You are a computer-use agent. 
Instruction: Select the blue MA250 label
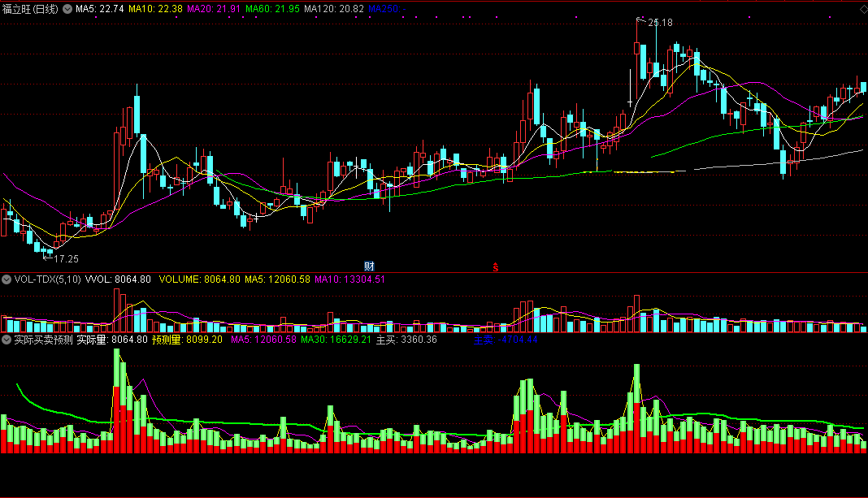387,9
